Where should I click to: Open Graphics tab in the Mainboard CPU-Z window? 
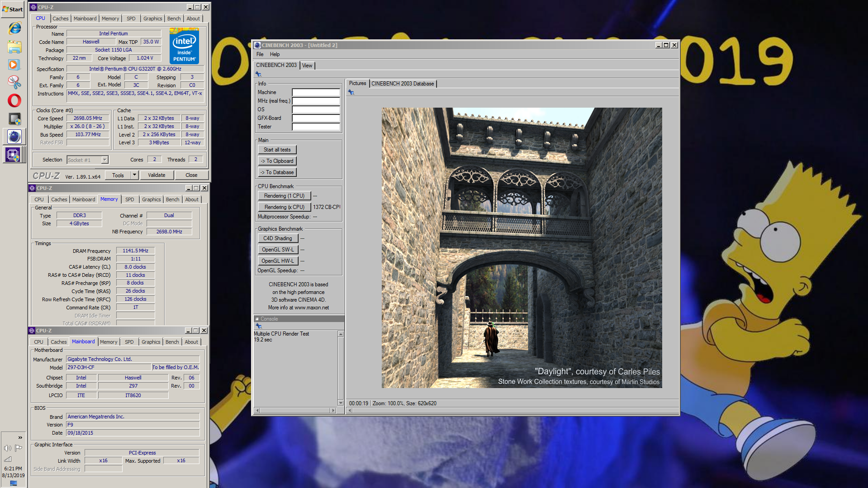[151, 342]
